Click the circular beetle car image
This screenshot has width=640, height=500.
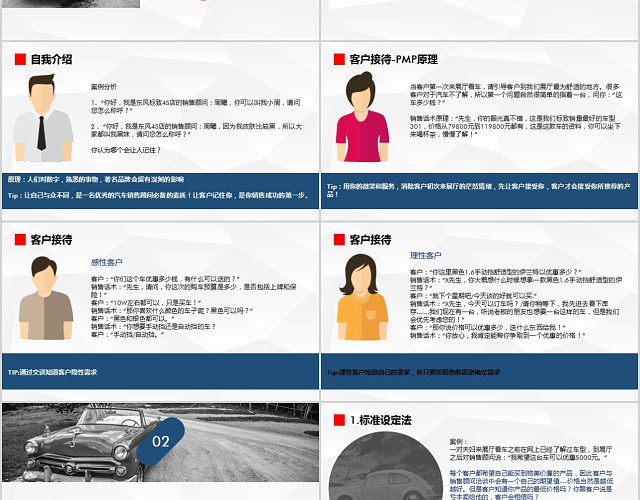pos(386,466)
